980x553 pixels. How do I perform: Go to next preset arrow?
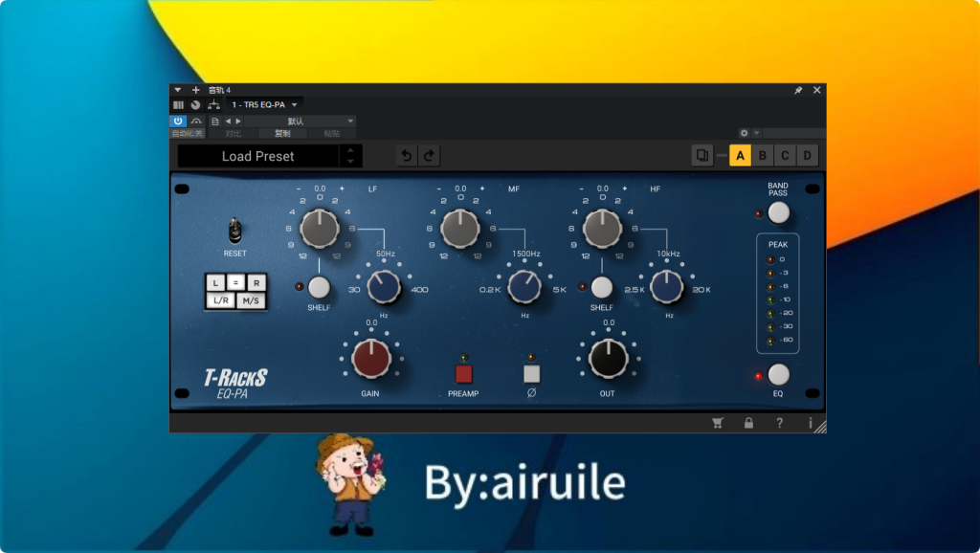(238, 122)
